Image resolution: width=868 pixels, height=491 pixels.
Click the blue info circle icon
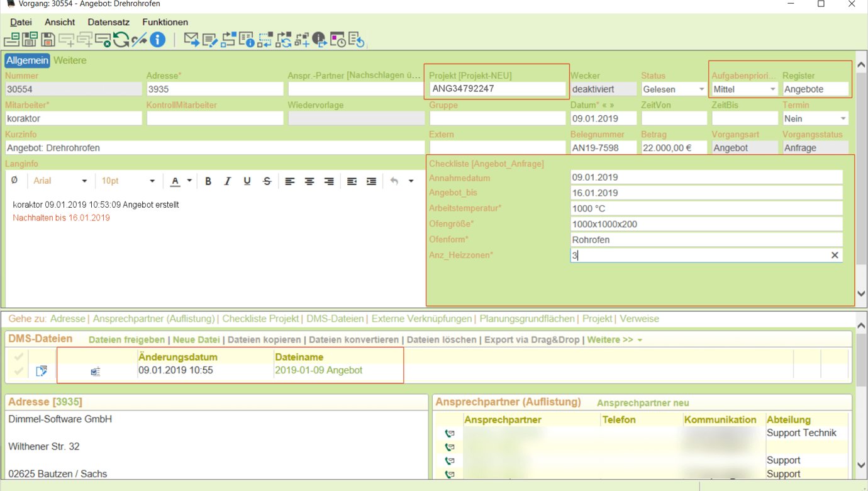click(157, 40)
